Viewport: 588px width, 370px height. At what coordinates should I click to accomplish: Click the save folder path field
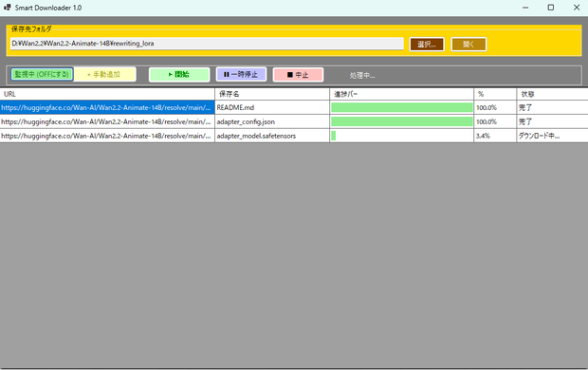point(207,44)
